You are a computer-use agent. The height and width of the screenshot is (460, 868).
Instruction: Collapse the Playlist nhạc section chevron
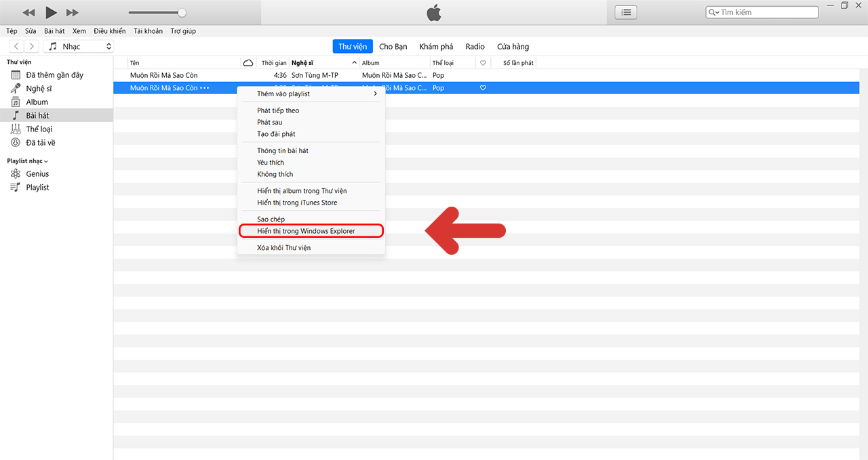tap(46, 161)
